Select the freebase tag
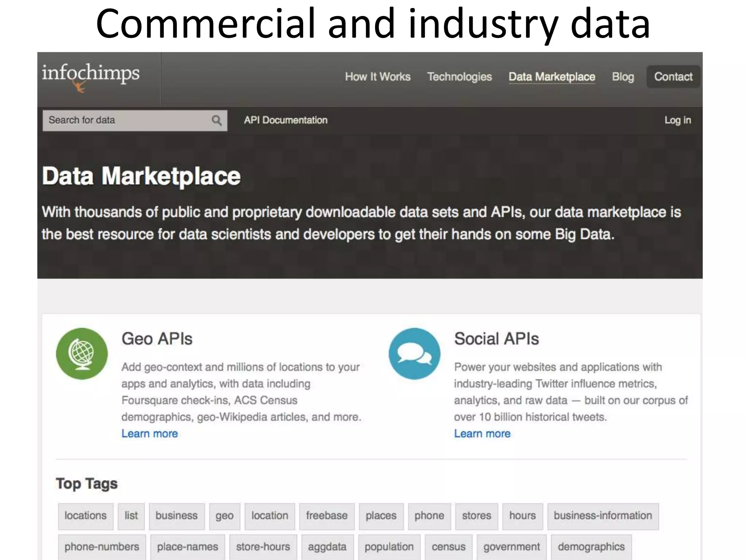The width and height of the screenshot is (747, 560). point(327,516)
